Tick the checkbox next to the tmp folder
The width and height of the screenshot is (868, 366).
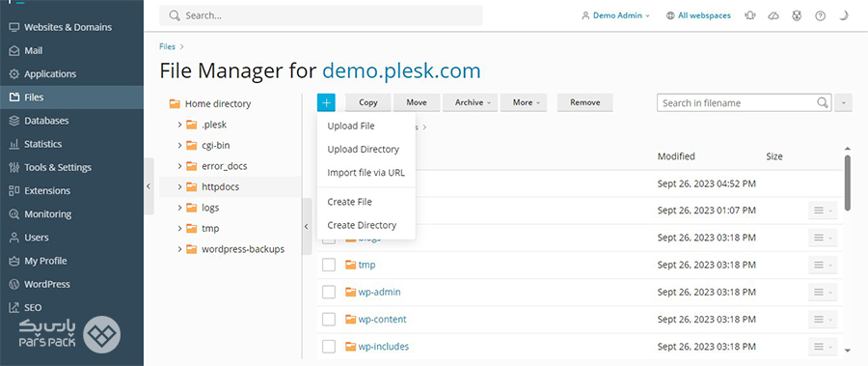point(329,265)
